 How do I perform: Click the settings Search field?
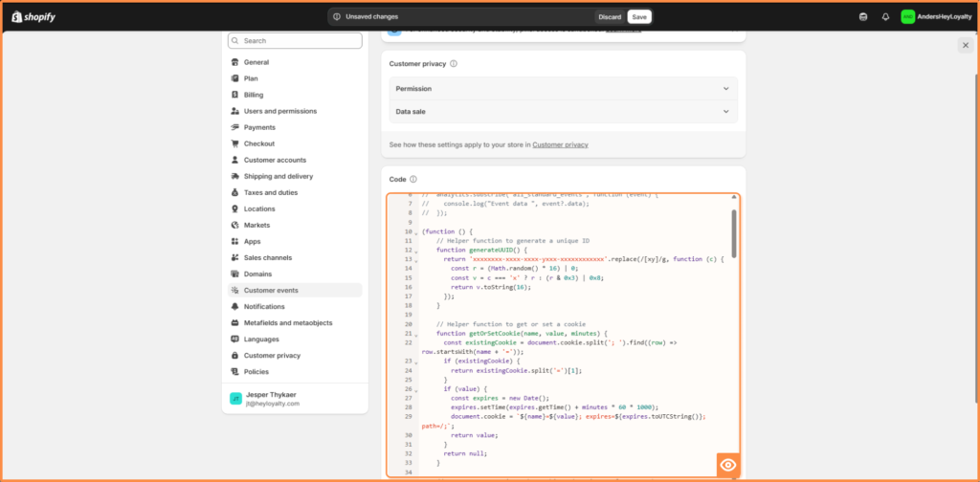tap(297, 41)
